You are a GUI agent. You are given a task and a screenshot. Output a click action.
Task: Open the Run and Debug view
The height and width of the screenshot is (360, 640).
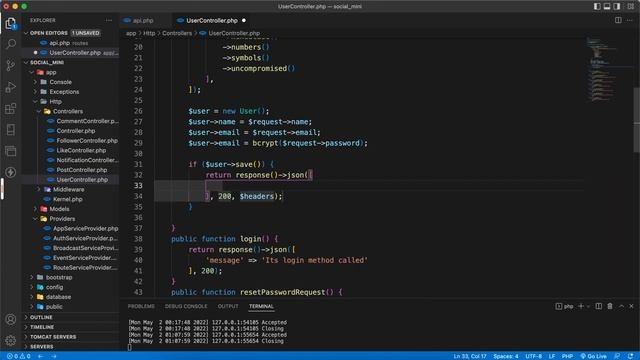[x=11, y=87]
